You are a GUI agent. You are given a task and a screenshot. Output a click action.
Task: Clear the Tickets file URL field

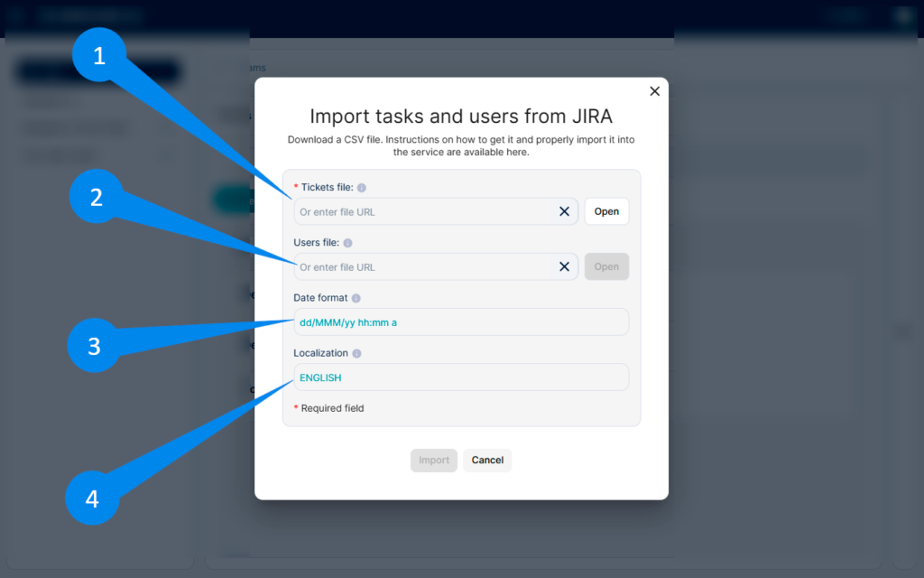[x=564, y=211]
